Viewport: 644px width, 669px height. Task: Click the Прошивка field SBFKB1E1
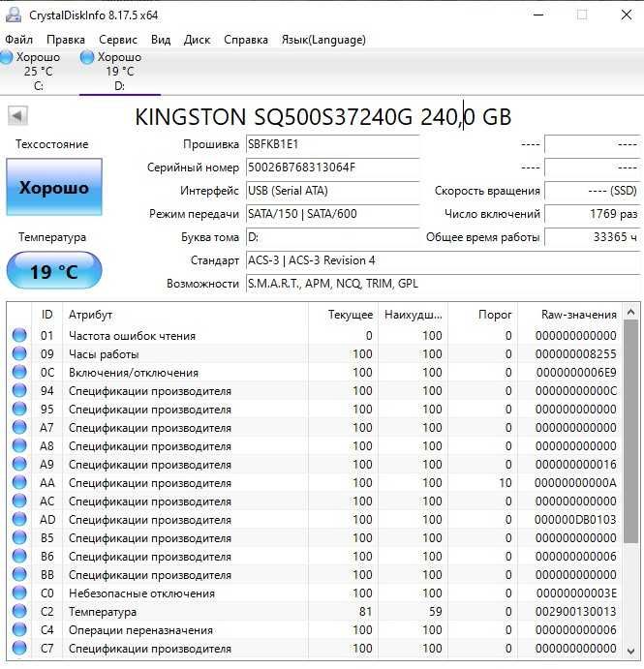pos(332,144)
